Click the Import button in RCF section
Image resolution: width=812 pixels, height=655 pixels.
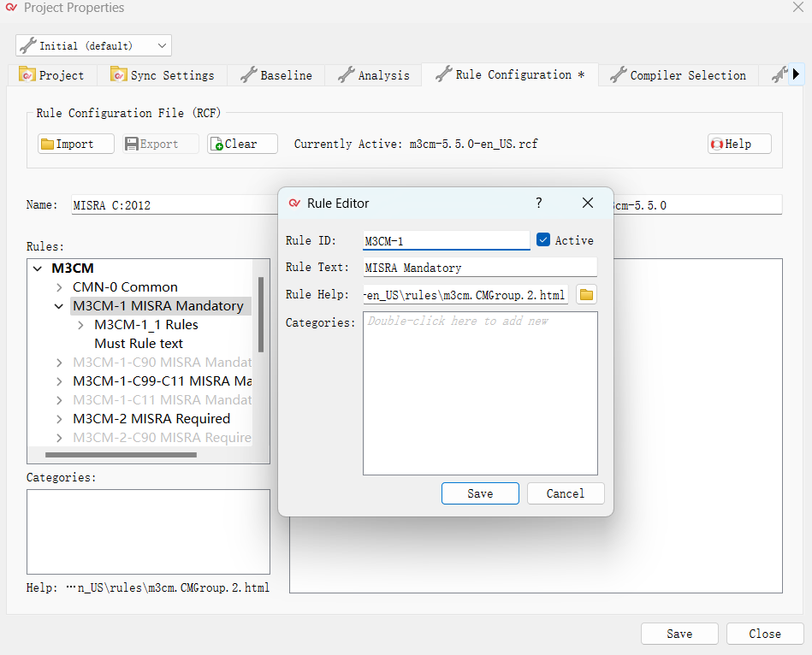click(x=75, y=144)
